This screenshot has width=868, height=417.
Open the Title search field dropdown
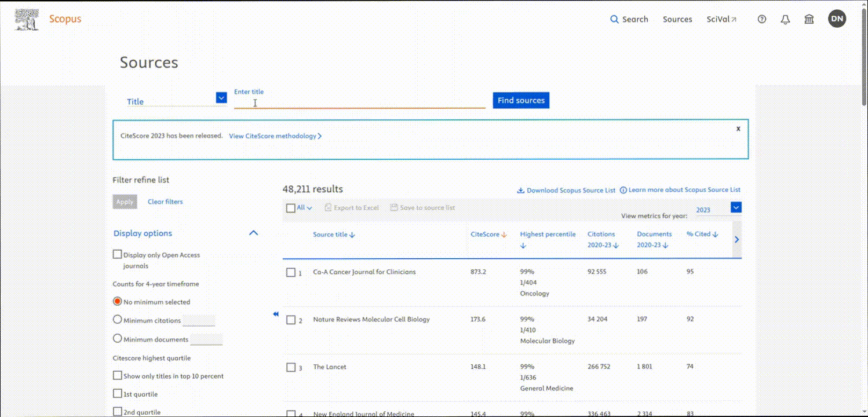pyautogui.click(x=221, y=98)
